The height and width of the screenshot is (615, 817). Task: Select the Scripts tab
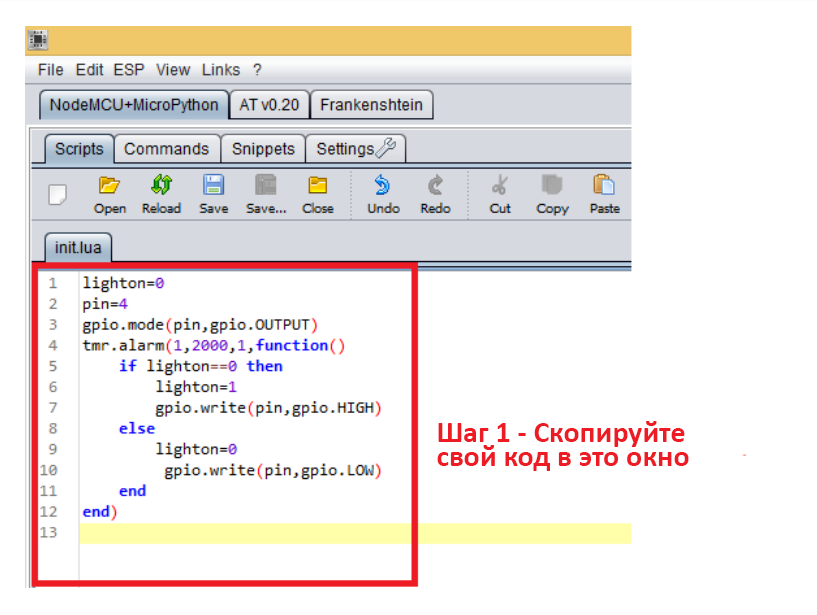[x=79, y=149]
